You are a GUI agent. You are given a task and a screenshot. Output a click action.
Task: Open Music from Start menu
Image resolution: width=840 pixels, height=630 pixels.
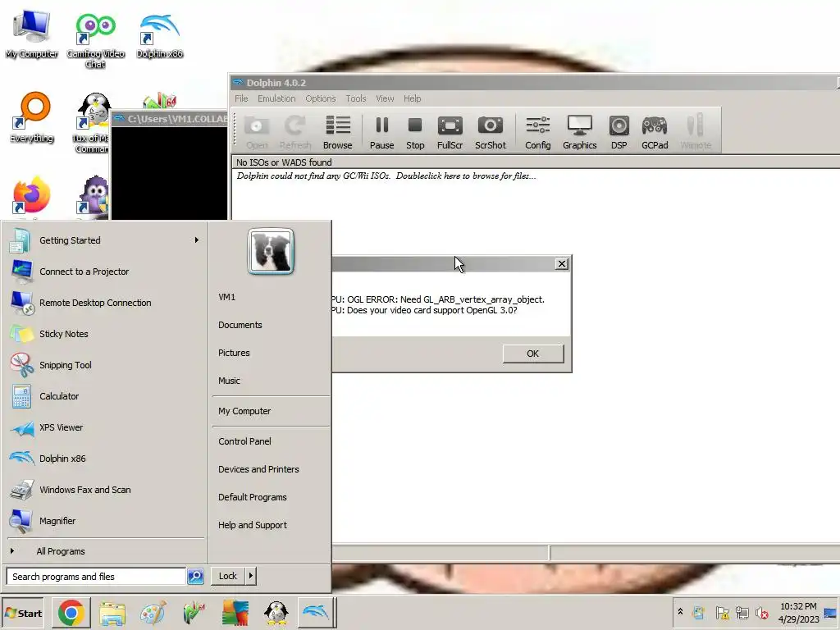[229, 381]
